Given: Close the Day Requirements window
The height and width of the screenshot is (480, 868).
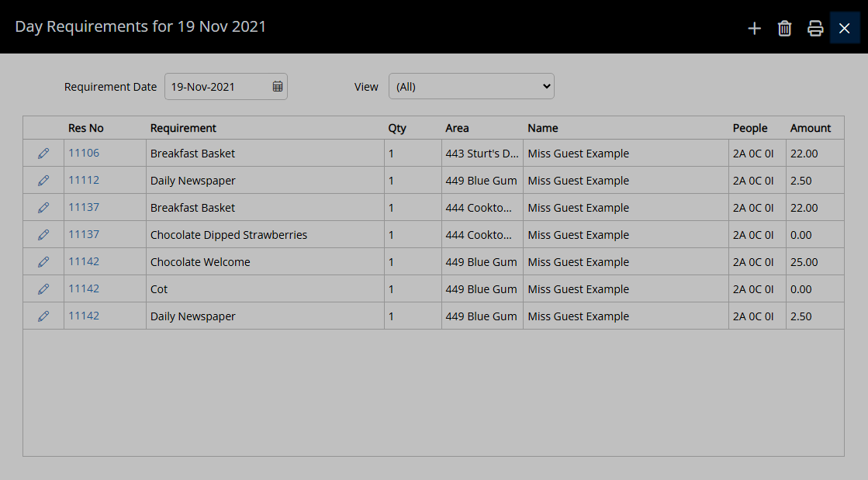Looking at the screenshot, I should point(844,28).
